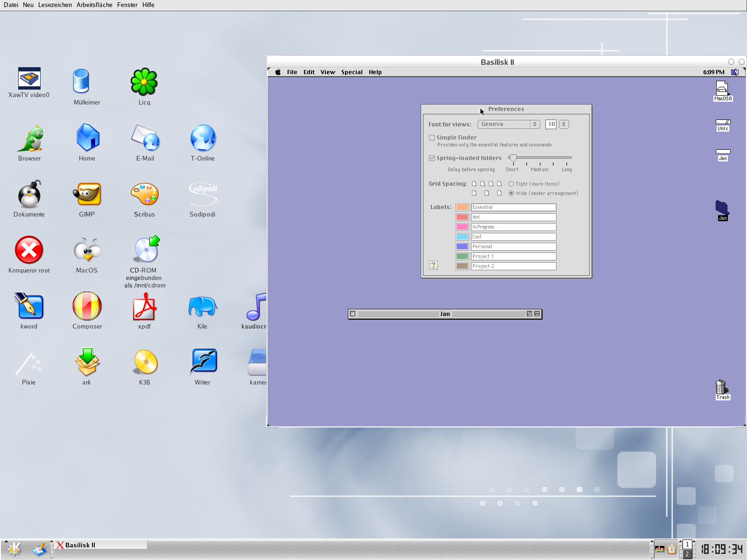Click the green Project 1 color swatch
The image size is (747, 560).
point(462,256)
